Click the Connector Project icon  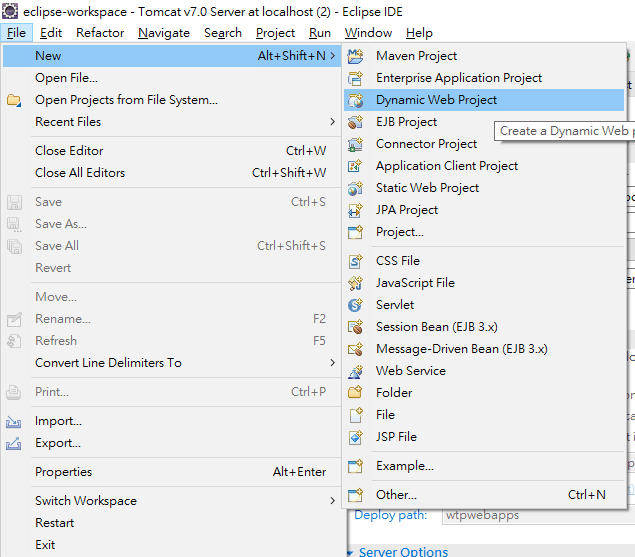[356, 144]
